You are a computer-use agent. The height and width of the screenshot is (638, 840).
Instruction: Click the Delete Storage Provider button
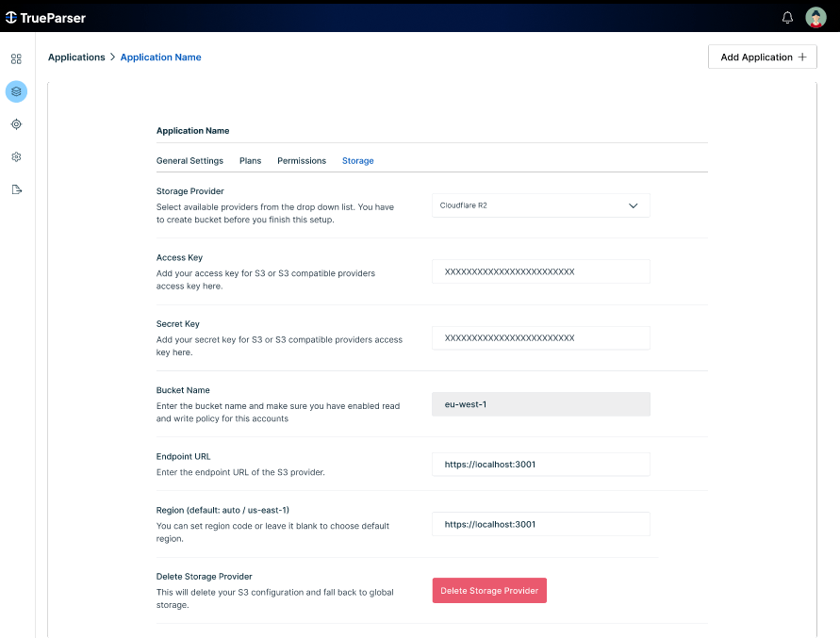pyautogui.click(x=489, y=590)
